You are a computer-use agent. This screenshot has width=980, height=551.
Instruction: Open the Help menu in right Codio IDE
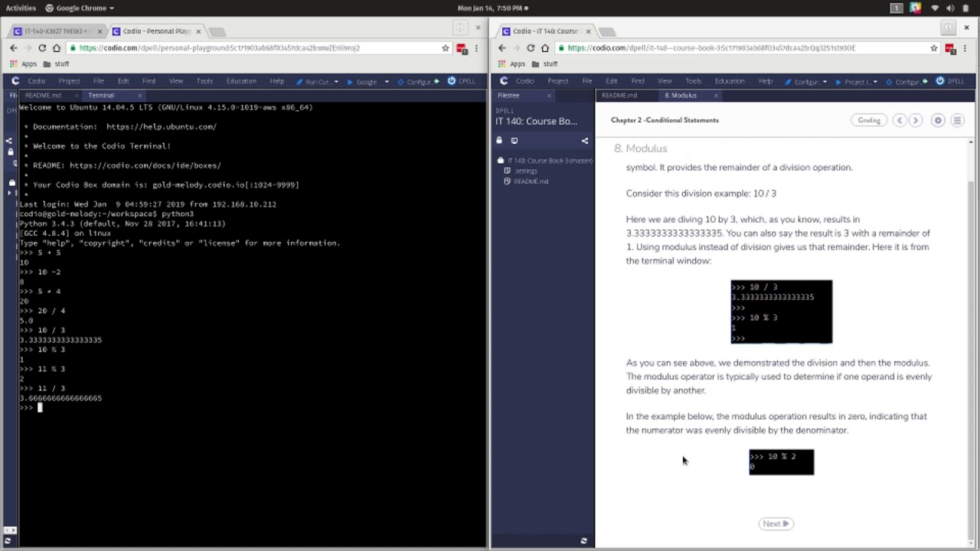click(x=765, y=81)
